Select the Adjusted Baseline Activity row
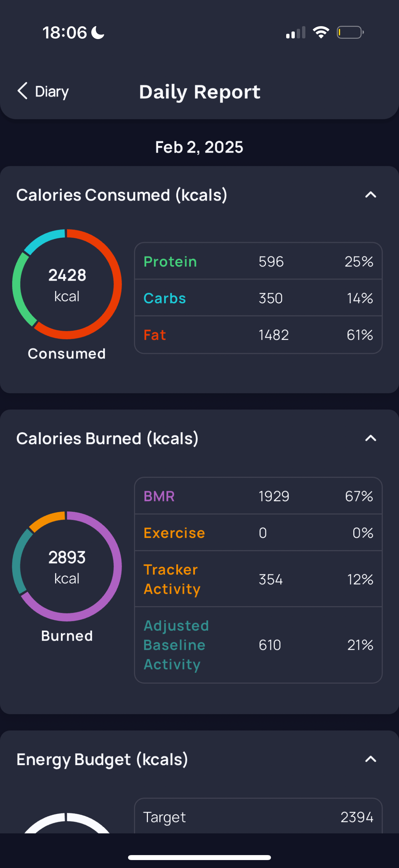The width and height of the screenshot is (399, 868). (258, 645)
